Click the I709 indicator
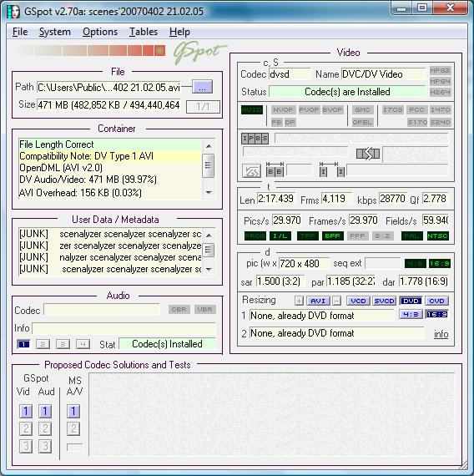Viewport: 474px width, 476px height. pos(393,110)
